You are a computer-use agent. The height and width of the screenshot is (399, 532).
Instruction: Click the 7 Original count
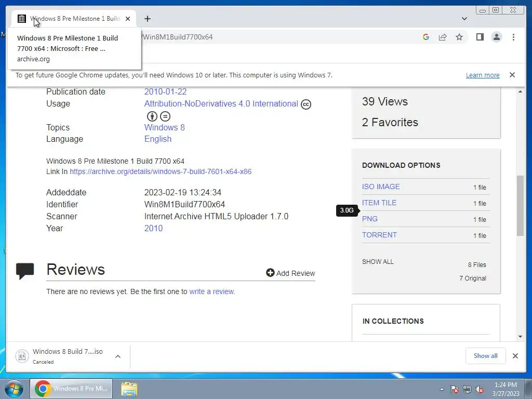pyautogui.click(x=473, y=278)
